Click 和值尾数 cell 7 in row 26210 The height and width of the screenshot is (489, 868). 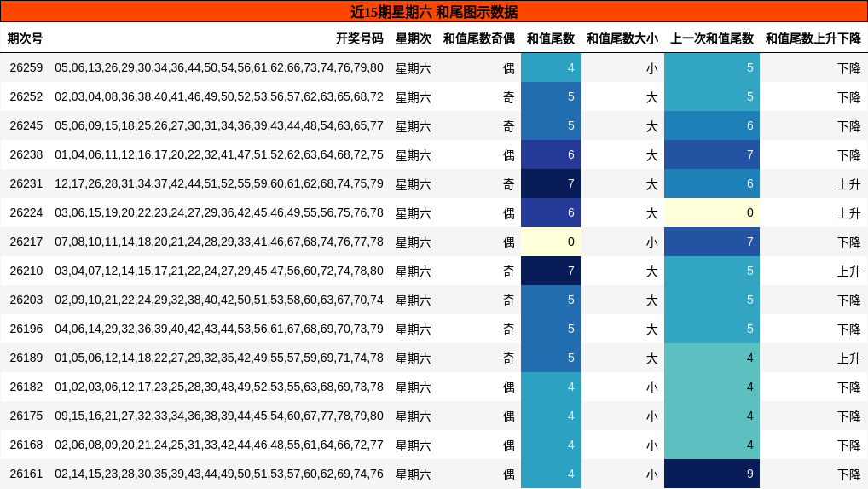[550, 271]
